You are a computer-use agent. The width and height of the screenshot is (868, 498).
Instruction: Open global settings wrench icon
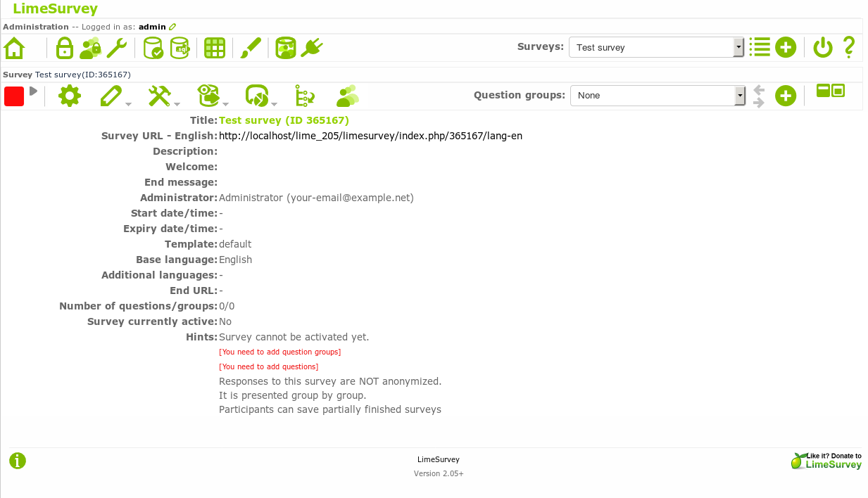coord(116,48)
